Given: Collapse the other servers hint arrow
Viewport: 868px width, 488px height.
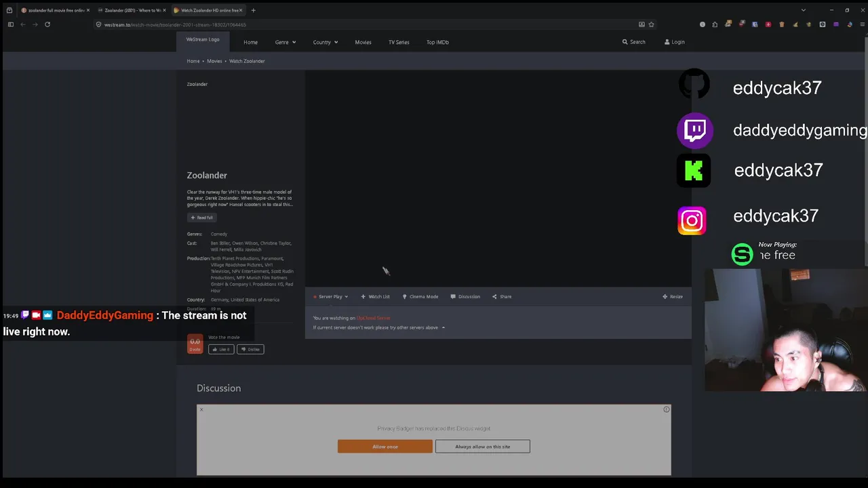Looking at the screenshot, I should (x=443, y=327).
